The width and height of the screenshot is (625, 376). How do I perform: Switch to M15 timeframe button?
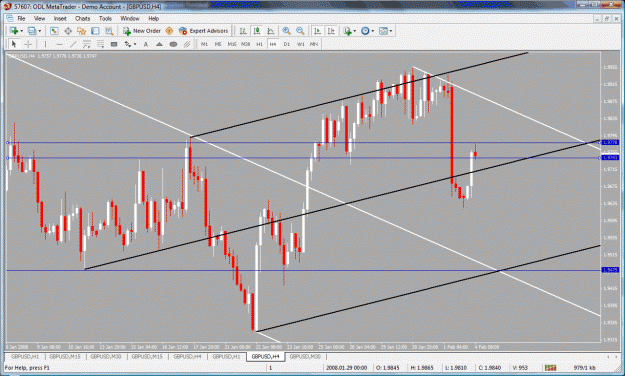point(232,44)
